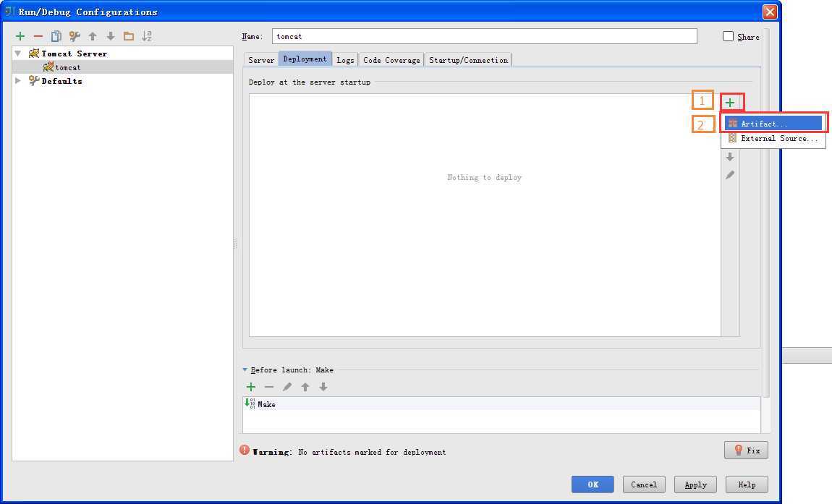Choose External Source... from popup menu
The height and width of the screenshot is (504, 832).
coord(773,138)
